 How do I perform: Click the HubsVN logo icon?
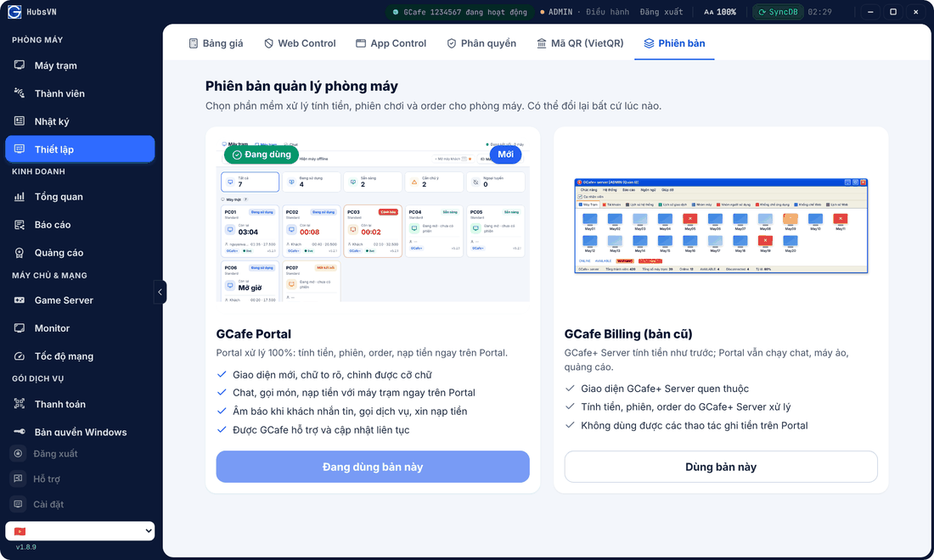[14, 12]
